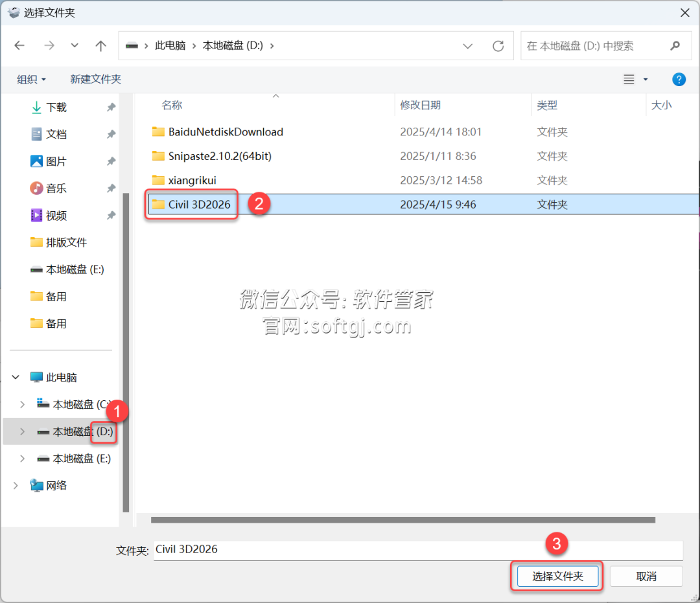Go up one folder level
This screenshot has height=603, width=700.
(101, 45)
